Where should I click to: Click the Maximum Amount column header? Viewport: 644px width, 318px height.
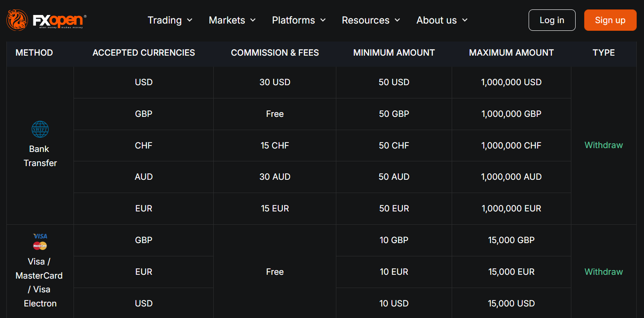(511, 53)
